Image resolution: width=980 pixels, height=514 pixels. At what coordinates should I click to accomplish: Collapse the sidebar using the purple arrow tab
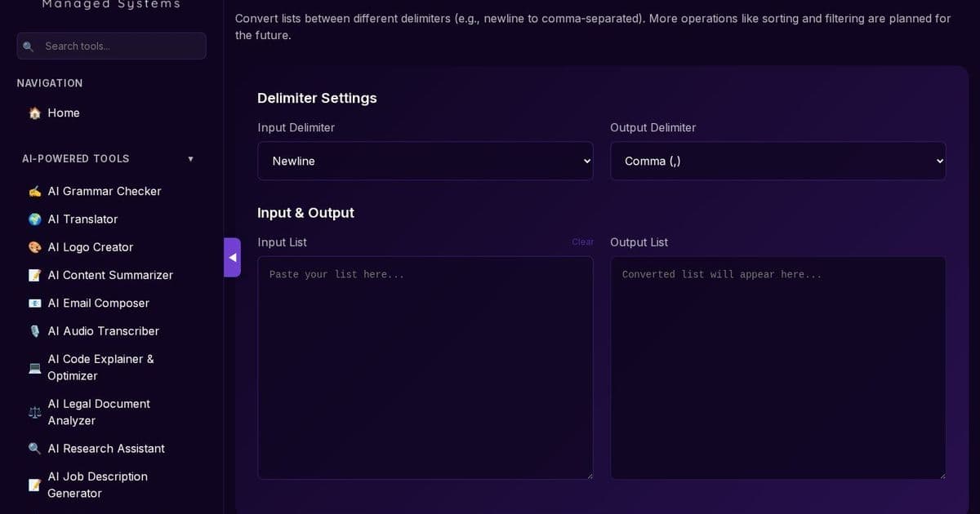(232, 257)
